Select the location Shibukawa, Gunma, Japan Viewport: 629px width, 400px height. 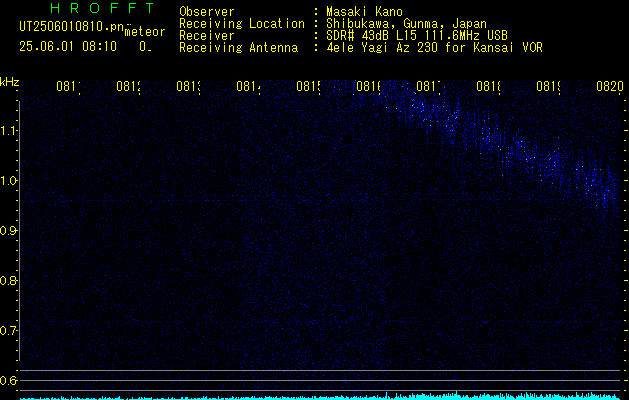406,24
